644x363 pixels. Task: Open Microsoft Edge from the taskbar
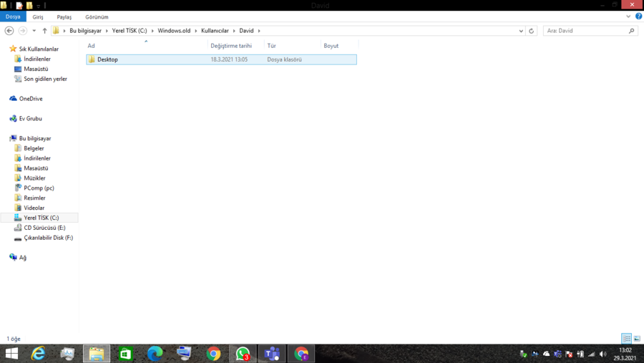point(155,354)
